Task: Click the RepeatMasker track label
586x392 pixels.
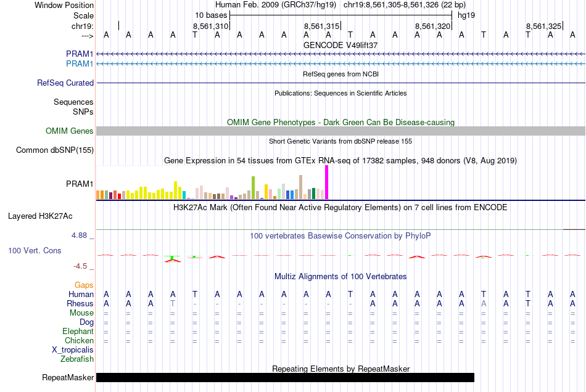Action: 68,377
